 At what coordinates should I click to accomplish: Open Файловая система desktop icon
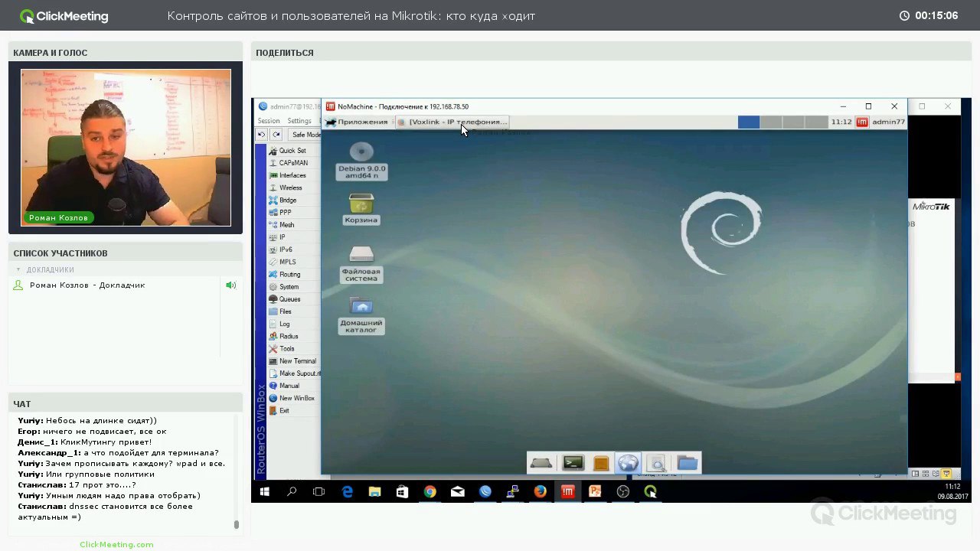[x=361, y=264]
